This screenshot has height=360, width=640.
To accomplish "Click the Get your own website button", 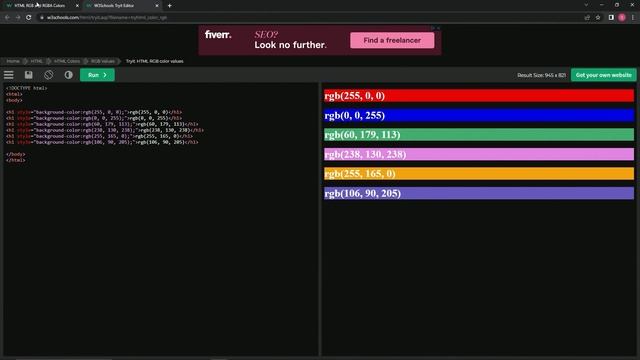I will (603, 75).
